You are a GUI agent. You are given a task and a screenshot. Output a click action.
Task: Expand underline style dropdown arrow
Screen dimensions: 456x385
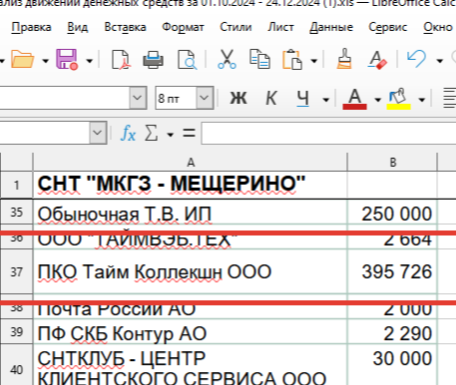pos(326,100)
